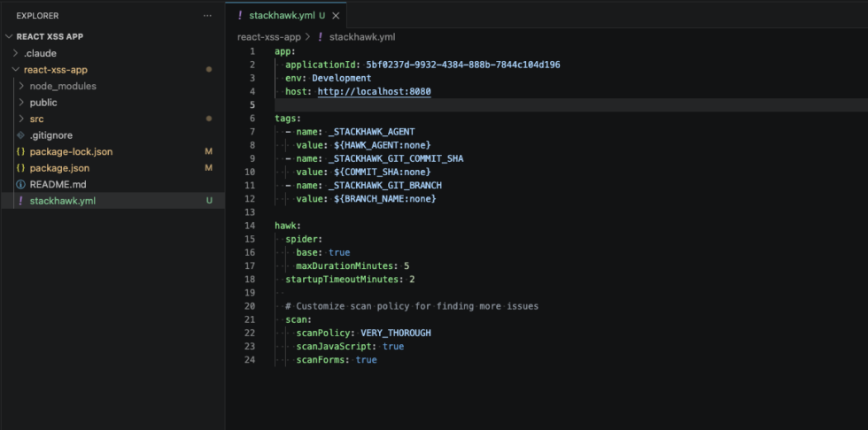Screen dimensions: 868x430
Task: Click the ${BRANCH_NAME:none} value
Action: [385, 198]
